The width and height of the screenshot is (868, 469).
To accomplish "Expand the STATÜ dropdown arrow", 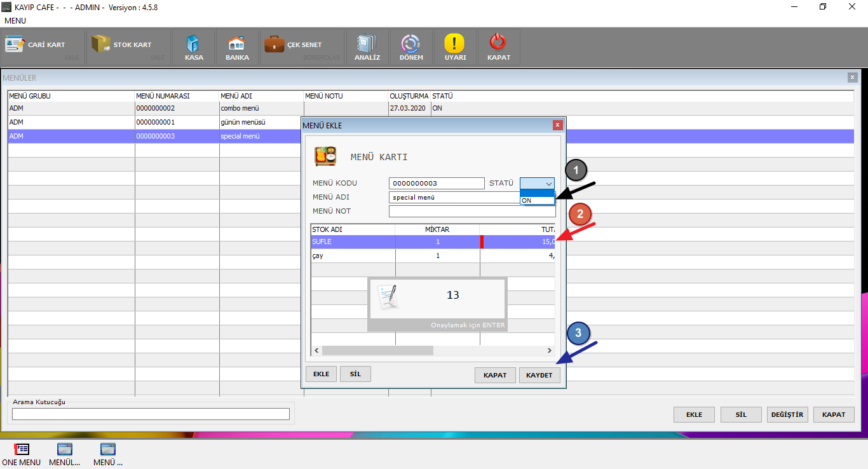I will pos(548,183).
